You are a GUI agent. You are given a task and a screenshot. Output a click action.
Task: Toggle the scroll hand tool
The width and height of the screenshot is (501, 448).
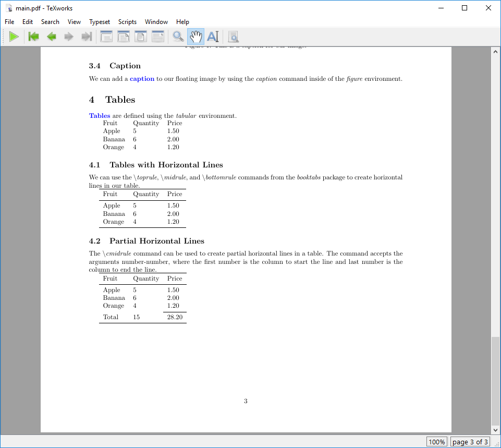[x=195, y=36]
